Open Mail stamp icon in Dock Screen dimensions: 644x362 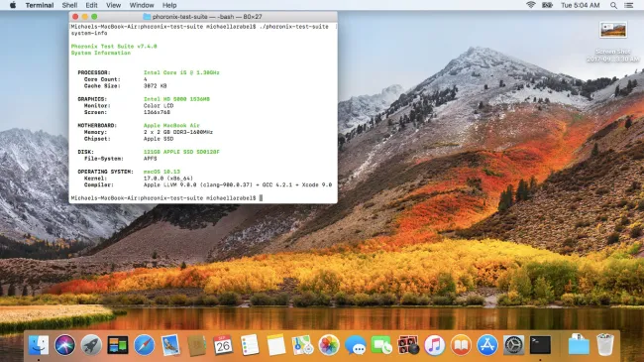170,345
